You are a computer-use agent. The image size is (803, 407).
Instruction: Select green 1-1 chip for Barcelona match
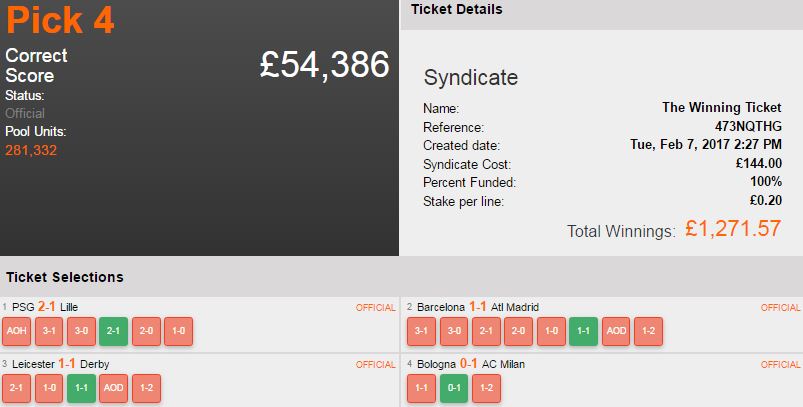coord(581,332)
